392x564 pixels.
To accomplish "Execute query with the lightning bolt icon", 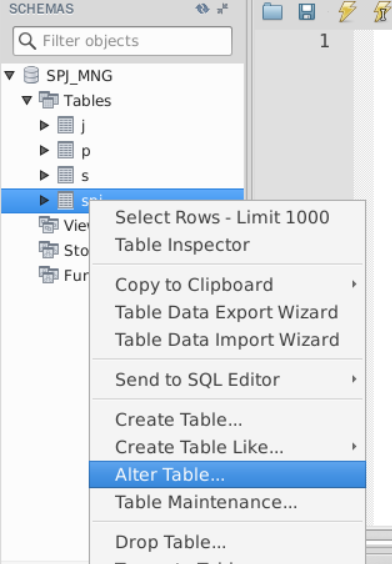I will click(x=346, y=11).
